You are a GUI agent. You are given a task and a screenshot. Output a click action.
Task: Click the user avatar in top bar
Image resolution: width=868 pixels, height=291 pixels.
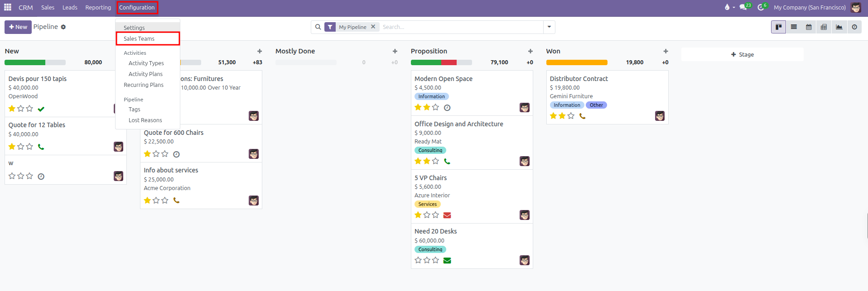[856, 7]
